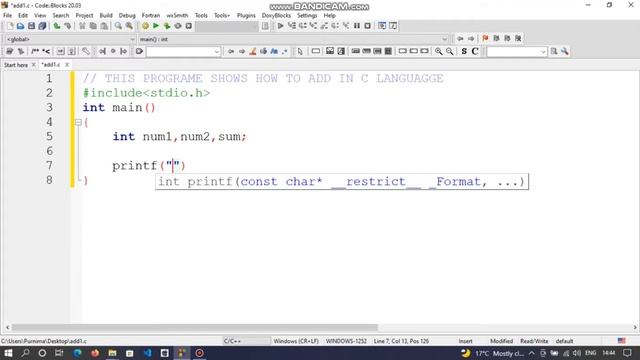
Task: Open Windows taskbar search
Action: pos(25,353)
